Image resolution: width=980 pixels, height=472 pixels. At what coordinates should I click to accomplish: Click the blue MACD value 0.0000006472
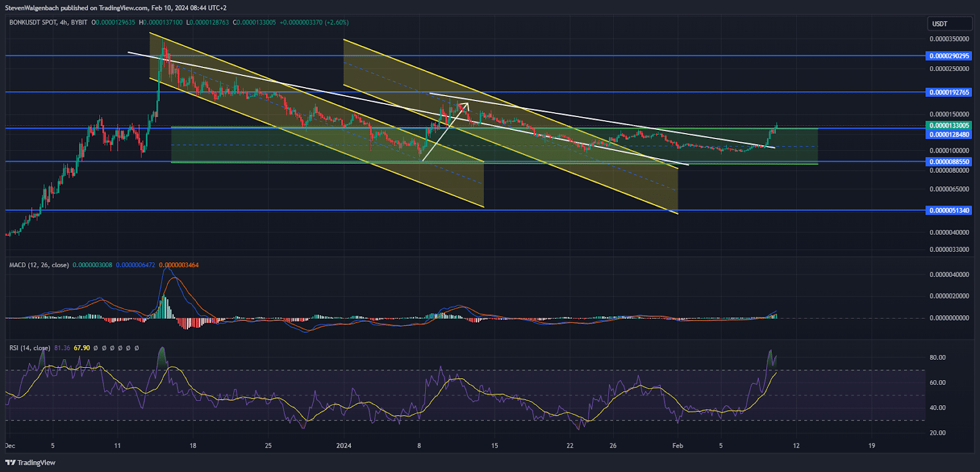coord(135,265)
